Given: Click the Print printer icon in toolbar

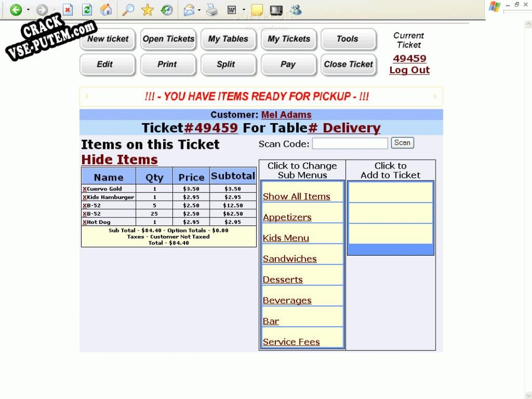Looking at the screenshot, I should point(212,10).
